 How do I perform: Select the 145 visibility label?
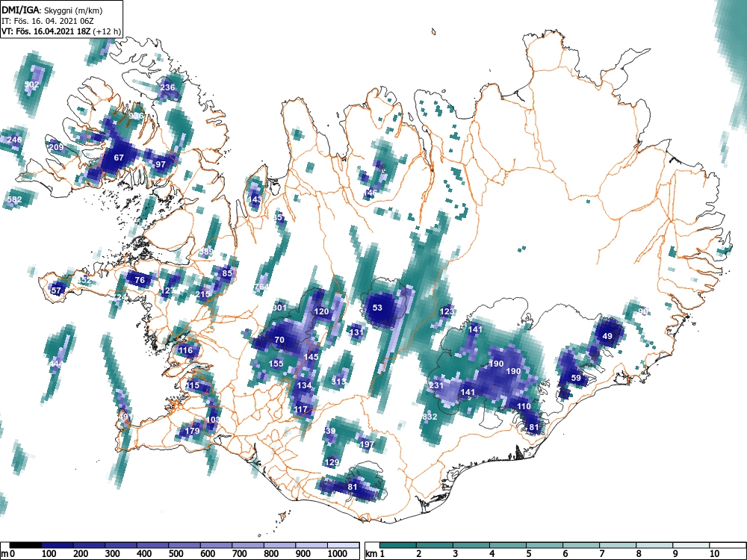pyautogui.click(x=311, y=357)
